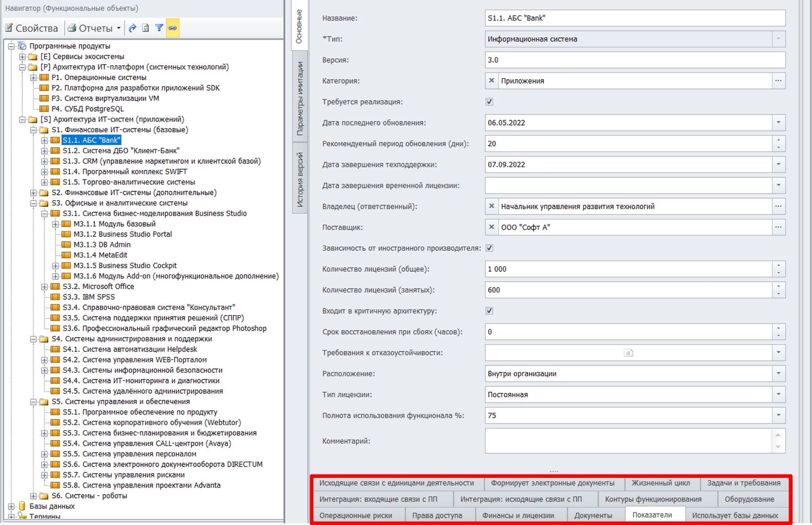Toggle Зависимость от иностранного производителя checkbox

click(489, 248)
